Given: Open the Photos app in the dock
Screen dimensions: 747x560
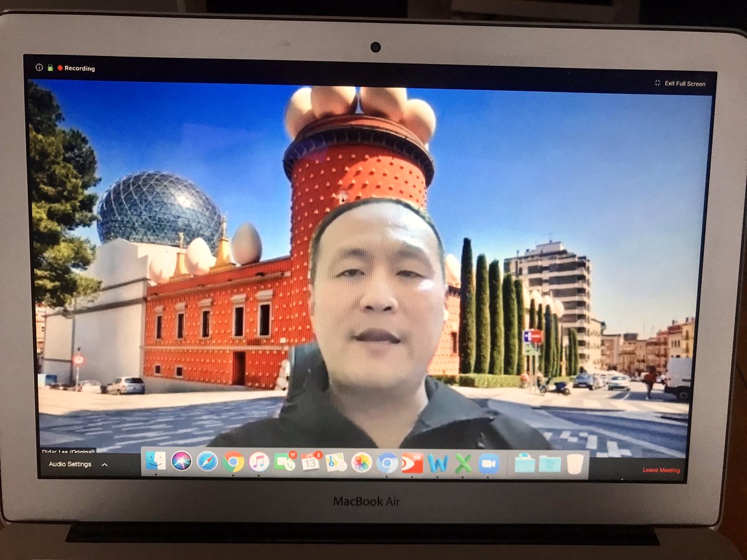Looking at the screenshot, I should (361, 462).
